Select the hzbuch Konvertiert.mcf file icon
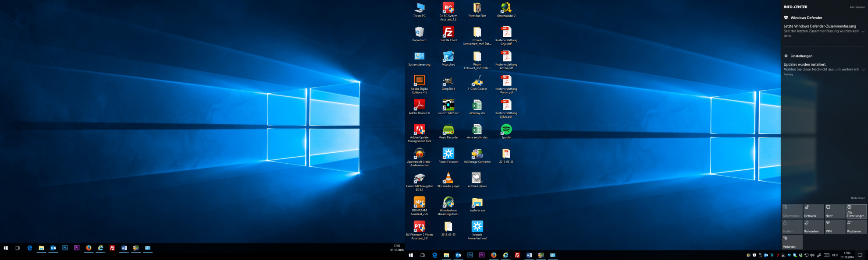This screenshot has width=868, height=260. click(477, 230)
